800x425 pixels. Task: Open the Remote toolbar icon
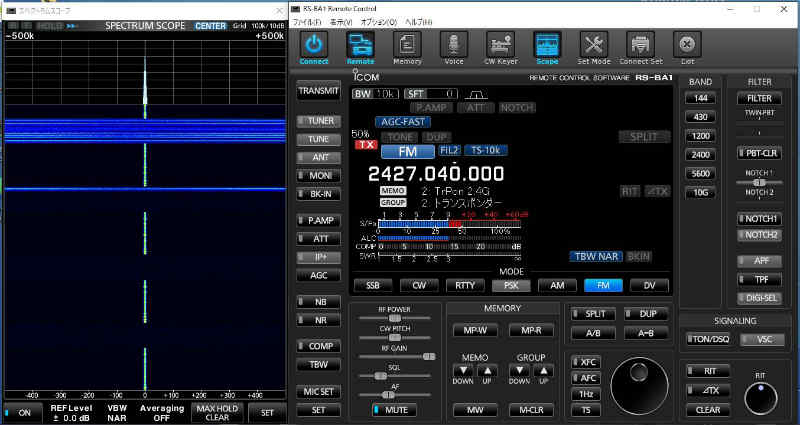(360, 45)
